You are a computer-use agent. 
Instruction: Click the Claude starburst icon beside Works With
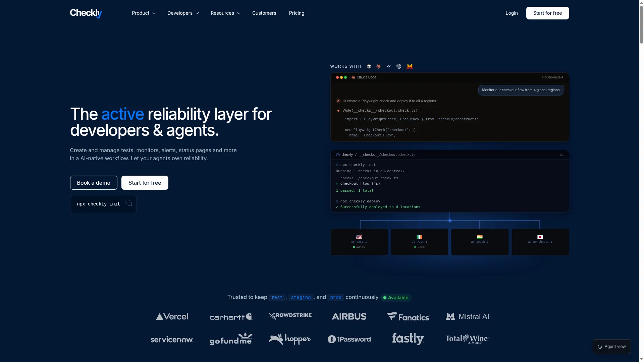point(379,66)
